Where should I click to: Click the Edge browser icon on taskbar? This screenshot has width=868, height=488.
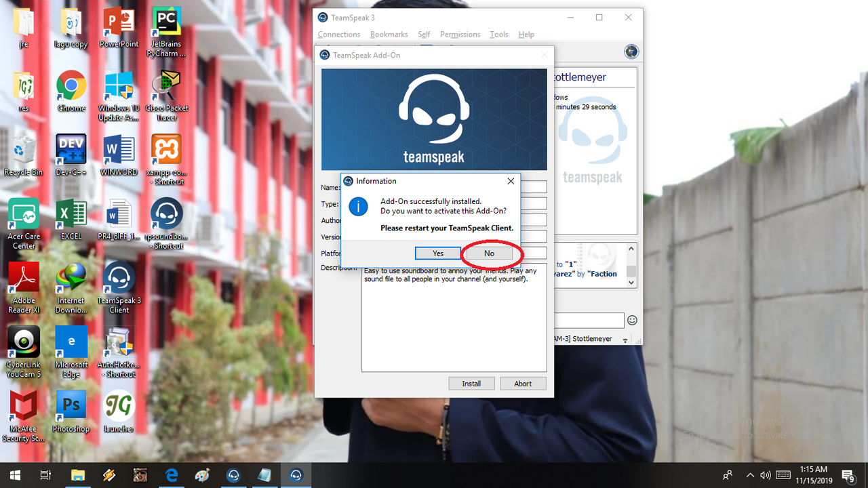click(x=172, y=475)
